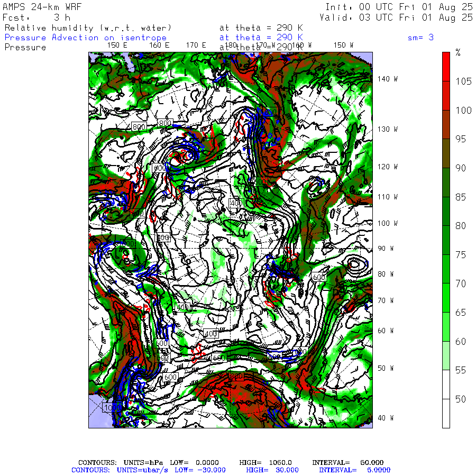Select the "140 W" longitude label
Screen dimensions: 476x476
click(x=387, y=79)
